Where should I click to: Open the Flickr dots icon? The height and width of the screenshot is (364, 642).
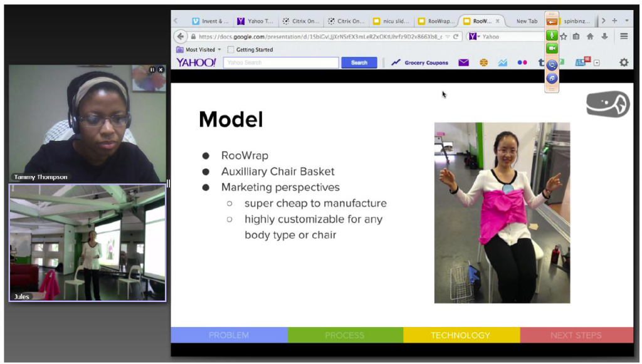pyautogui.click(x=522, y=63)
